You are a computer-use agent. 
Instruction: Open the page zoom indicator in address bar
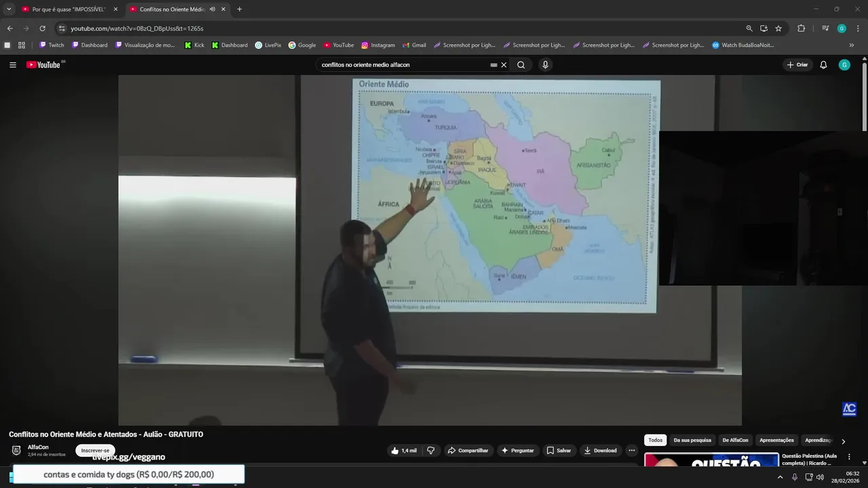749,28
